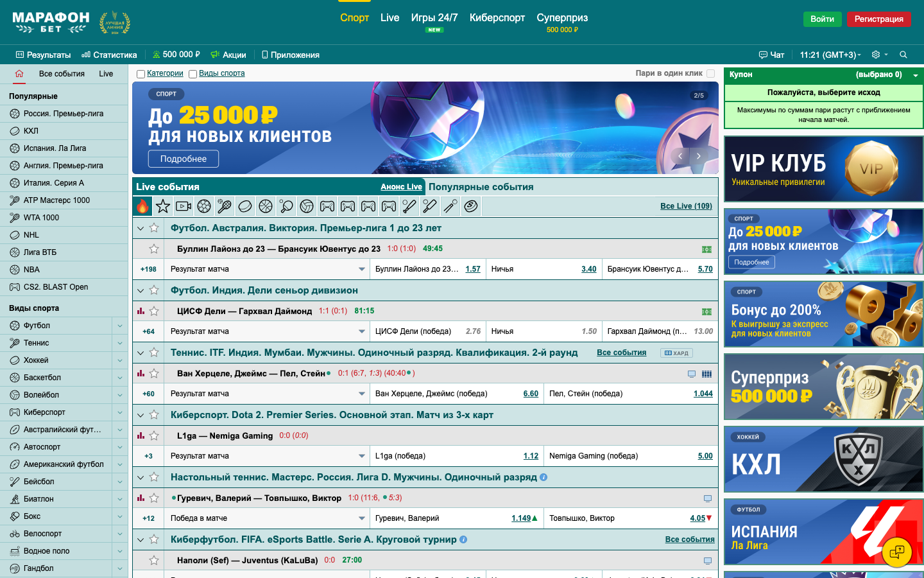Open the floating support chat button
924x578 pixels.
click(897, 551)
